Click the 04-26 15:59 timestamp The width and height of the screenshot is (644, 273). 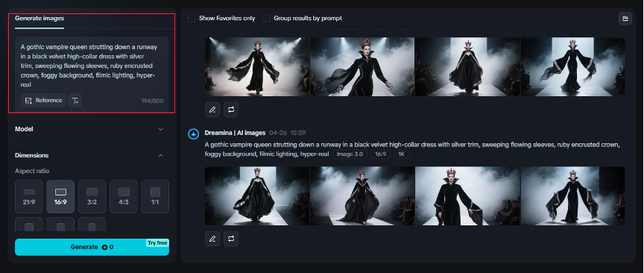coord(287,133)
